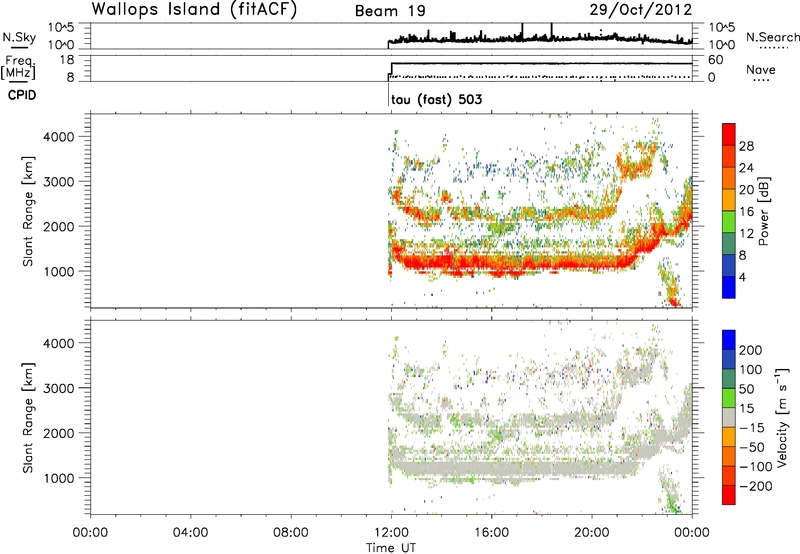
Task: Click '2000' on the power panel axis
Action: point(59,226)
